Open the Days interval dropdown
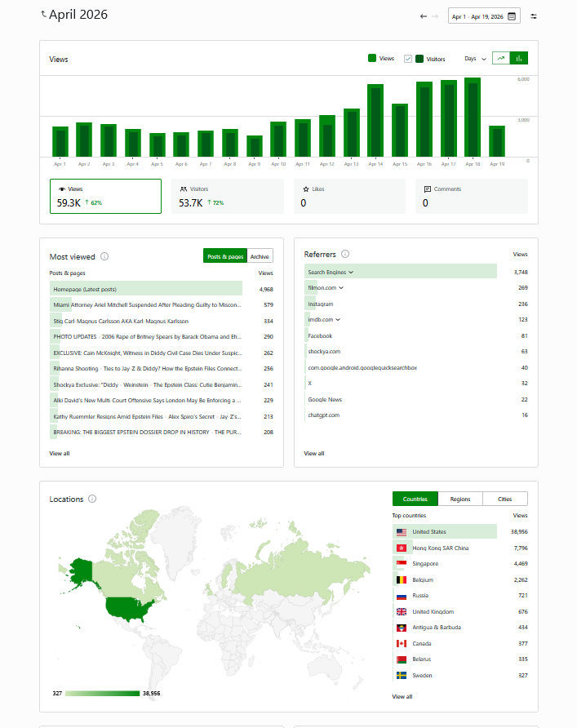 coord(475,59)
